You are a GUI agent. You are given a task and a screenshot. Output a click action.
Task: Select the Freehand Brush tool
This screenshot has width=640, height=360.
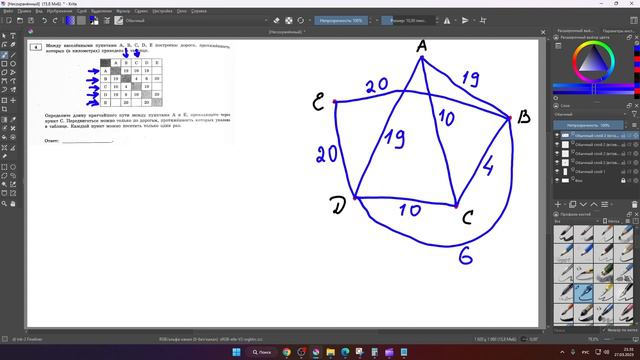point(4,55)
